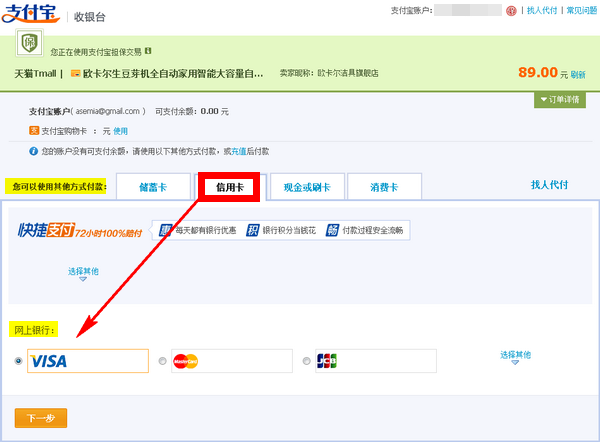Switch to the 现金或刷卡 tab
The height and width of the screenshot is (442, 600).
307,187
